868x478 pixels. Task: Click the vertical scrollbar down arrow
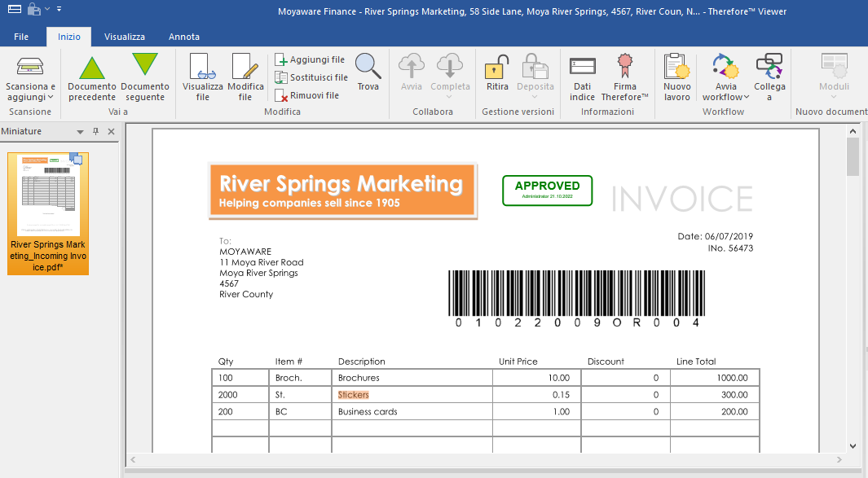pyautogui.click(x=853, y=446)
